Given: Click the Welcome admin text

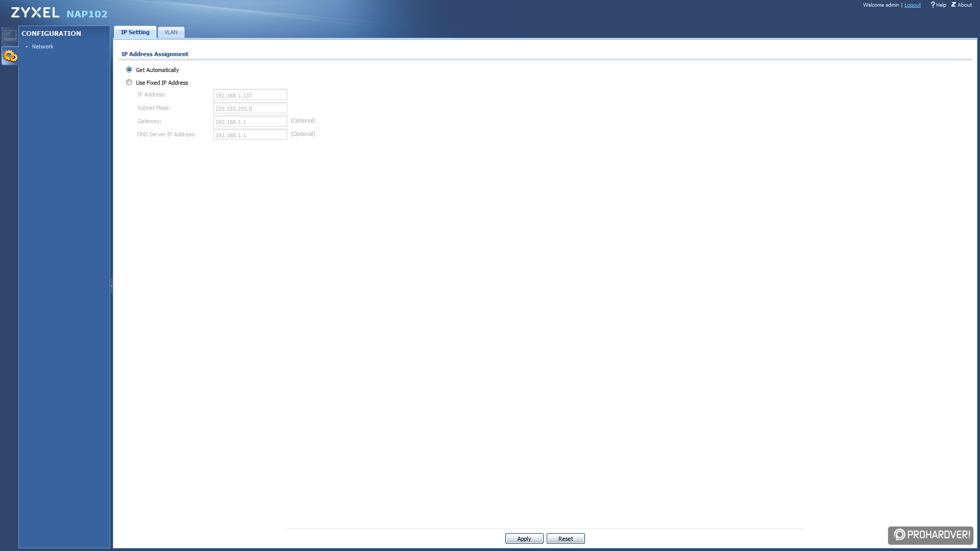Looking at the screenshot, I should (x=881, y=5).
